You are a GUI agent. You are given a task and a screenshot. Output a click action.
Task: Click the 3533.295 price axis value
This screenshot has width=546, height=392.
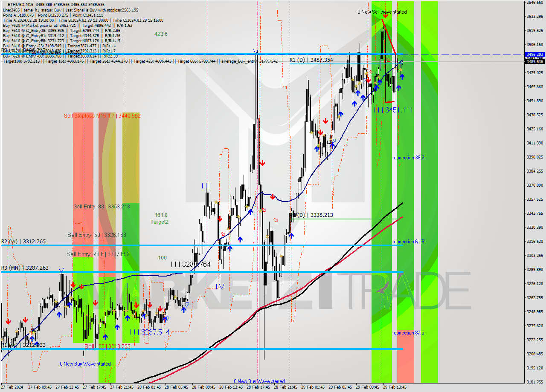[535, 17]
